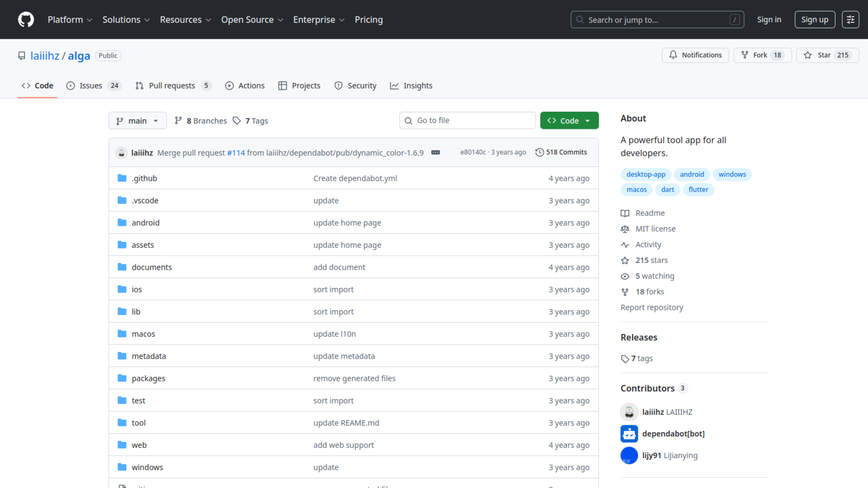Select the dart topic tag
This screenshot has height=488, width=868.
pyautogui.click(x=667, y=190)
